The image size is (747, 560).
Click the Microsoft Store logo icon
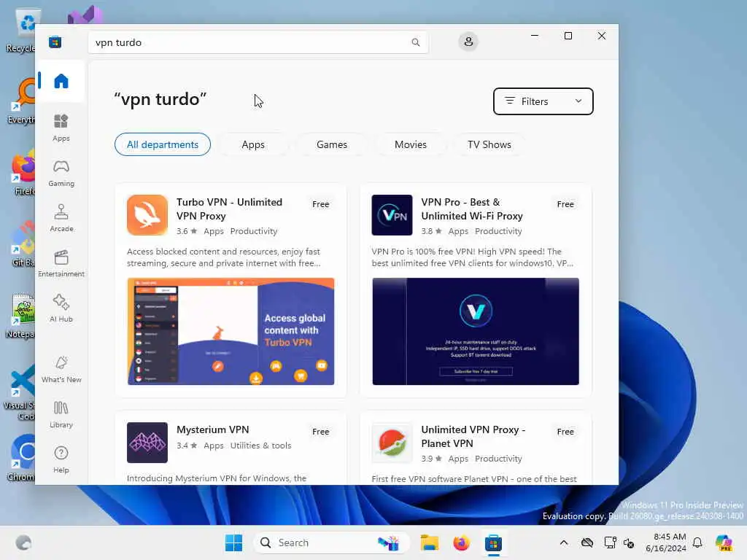pos(55,42)
